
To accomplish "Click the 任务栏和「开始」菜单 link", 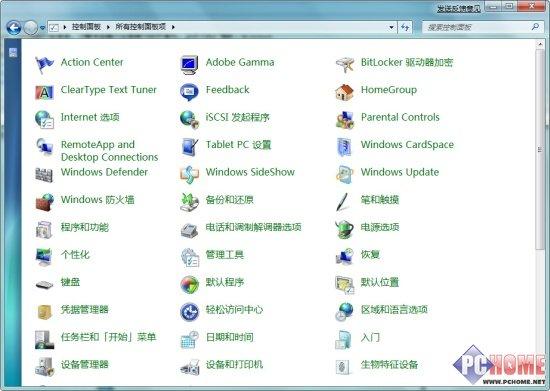I will tap(108, 337).
